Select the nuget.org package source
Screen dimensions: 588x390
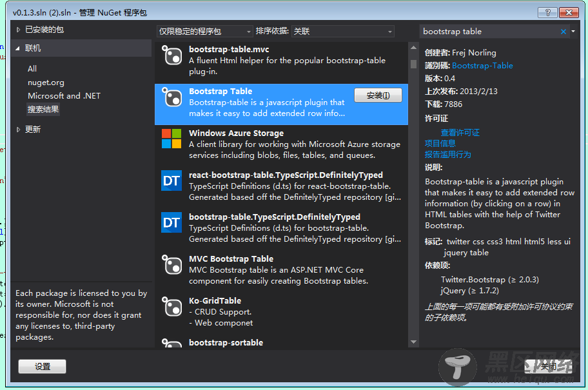click(46, 83)
